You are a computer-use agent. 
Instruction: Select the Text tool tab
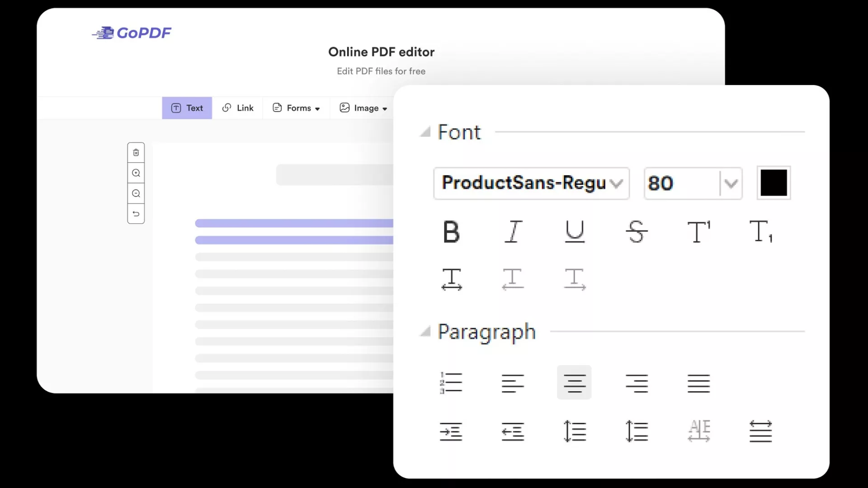(187, 108)
